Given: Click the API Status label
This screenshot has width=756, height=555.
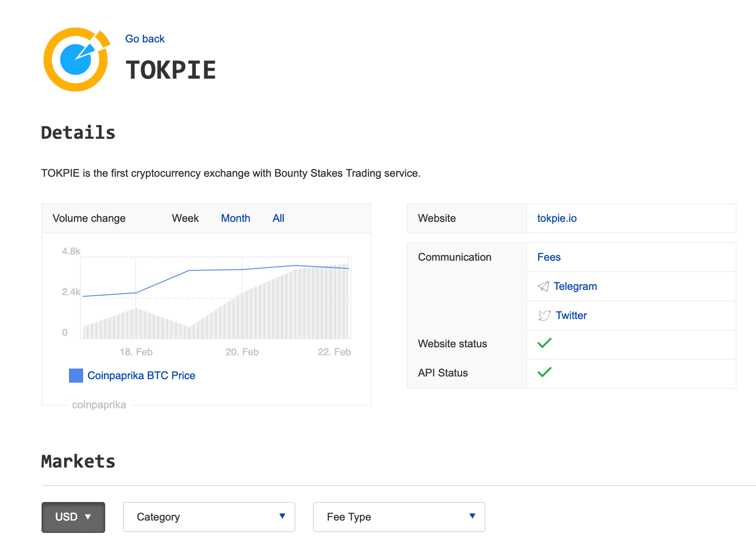Looking at the screenshot, I should pyautogui.click(x=443, y=373).
